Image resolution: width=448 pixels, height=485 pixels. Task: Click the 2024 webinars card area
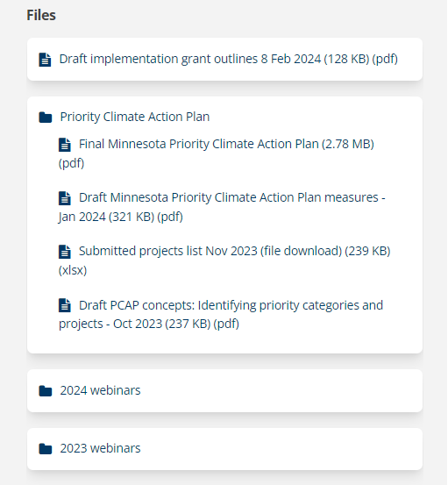point(224,390)
